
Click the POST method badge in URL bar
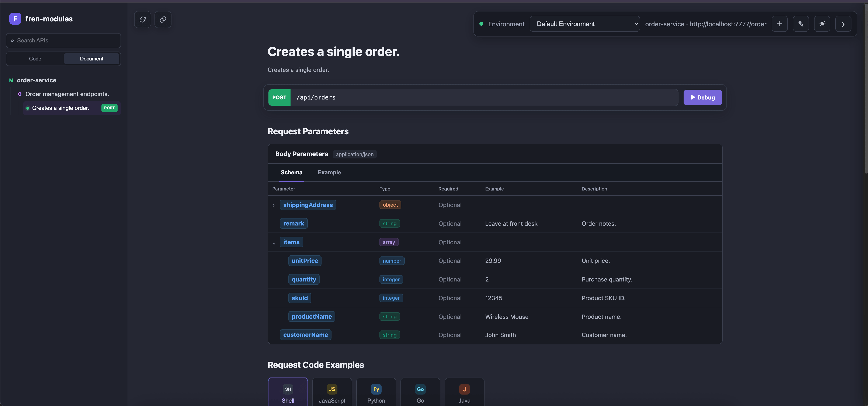click(x=279, y=97)
